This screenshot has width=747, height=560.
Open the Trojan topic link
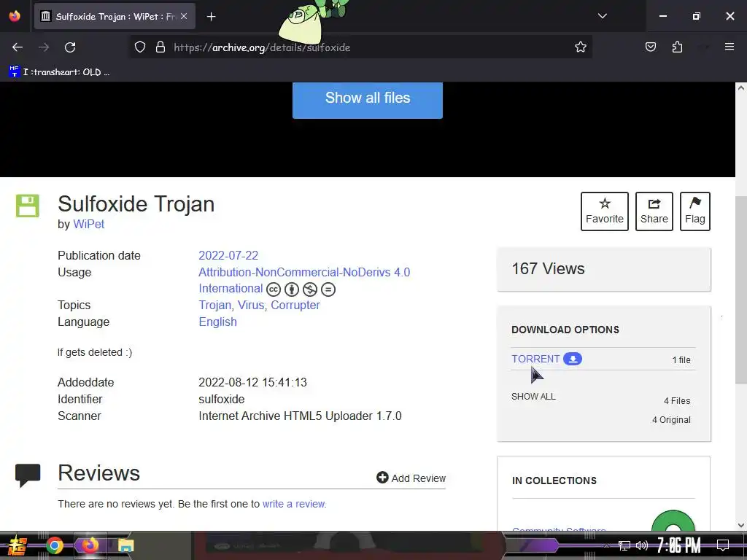(x=215, y=306)
